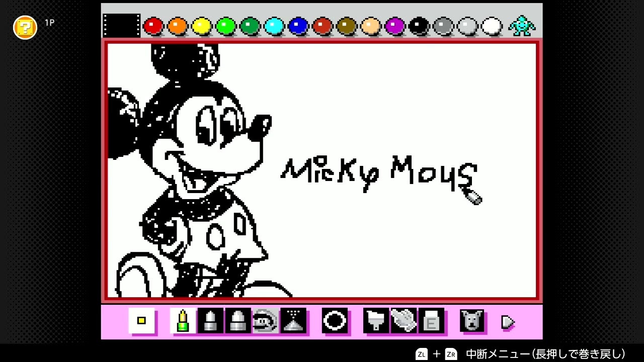Select the dark green paint color

point(250,26)
